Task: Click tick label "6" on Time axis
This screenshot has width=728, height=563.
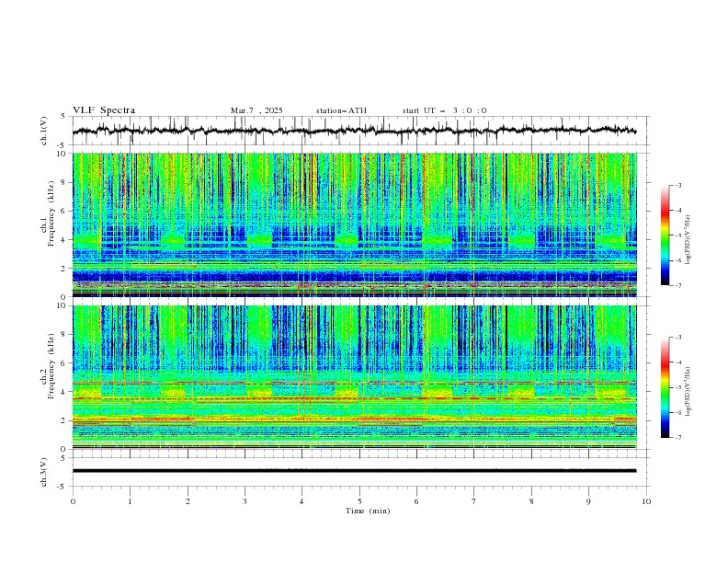Action: 416,501
